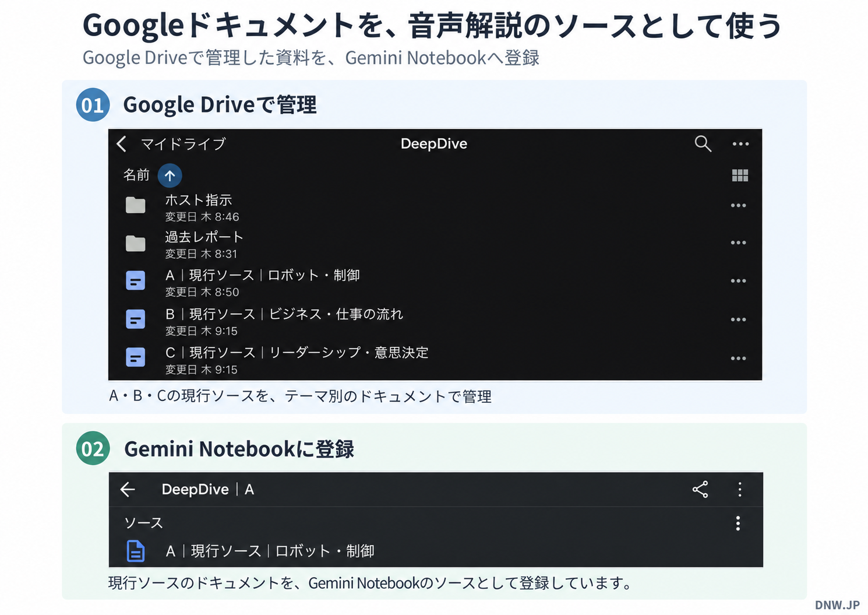Click the source document icon in Gemini Notebook
Viewport: 868px width, 615px height.
pos(136,551)
